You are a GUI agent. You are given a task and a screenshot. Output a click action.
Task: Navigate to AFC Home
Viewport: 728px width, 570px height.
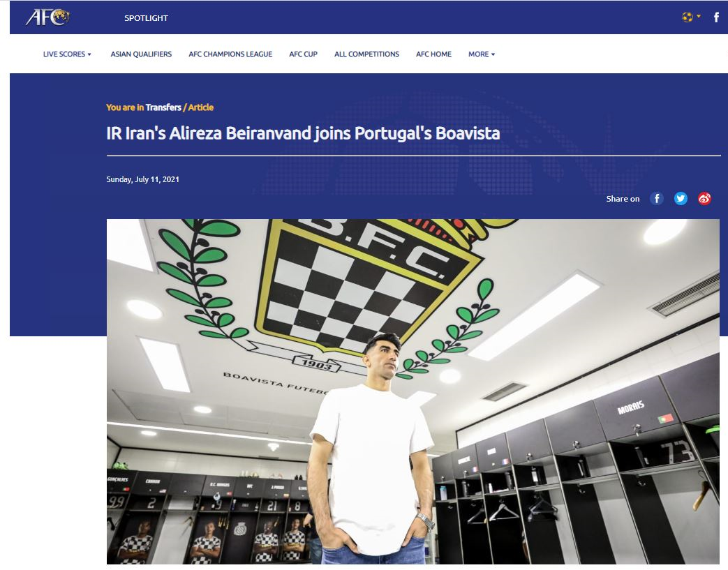click(x=433, y=54)
